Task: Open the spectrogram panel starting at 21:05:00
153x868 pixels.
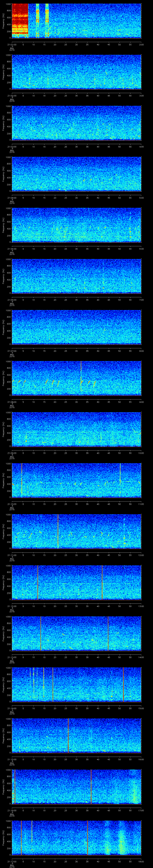Action: pyautogui.click(x=76, y=225)
